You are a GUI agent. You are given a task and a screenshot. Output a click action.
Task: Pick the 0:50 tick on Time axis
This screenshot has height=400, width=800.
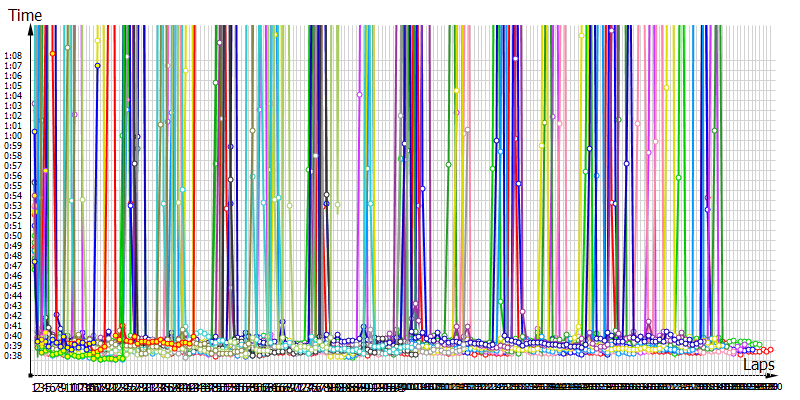point(13,236)
